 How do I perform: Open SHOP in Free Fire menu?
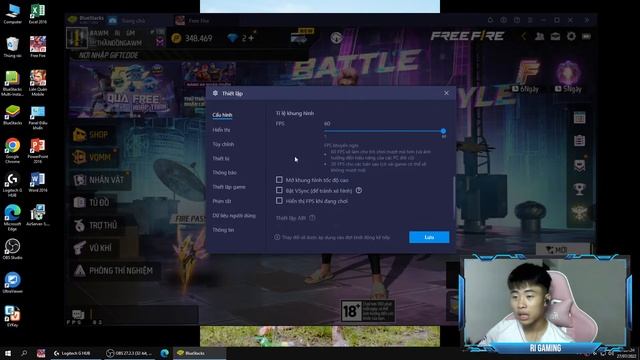(x=92, y=135)
